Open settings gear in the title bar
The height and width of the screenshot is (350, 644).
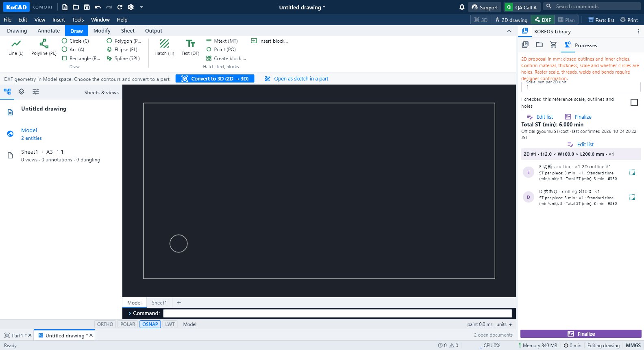[x=131, y=7]
